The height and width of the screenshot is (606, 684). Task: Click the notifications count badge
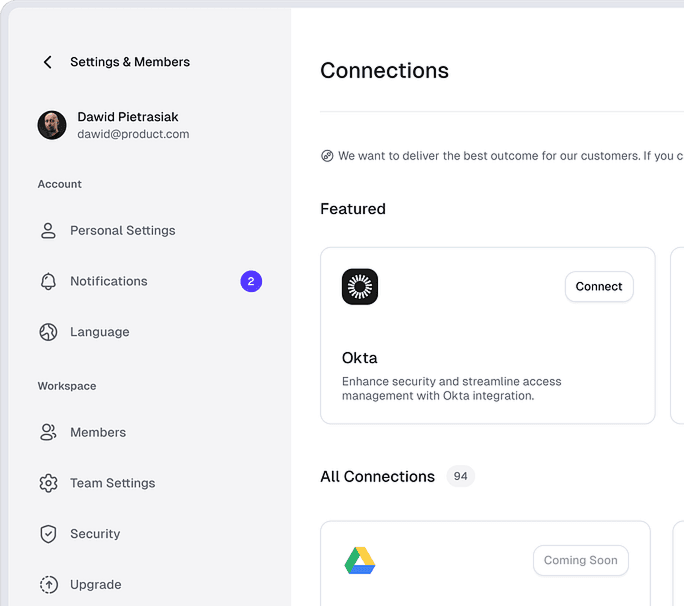pos(251,282)
